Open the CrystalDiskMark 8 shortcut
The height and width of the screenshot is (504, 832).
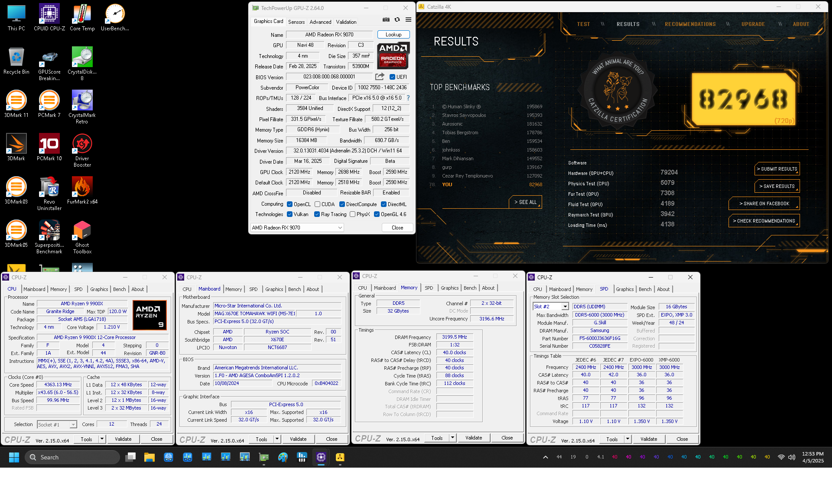(82, 64)
